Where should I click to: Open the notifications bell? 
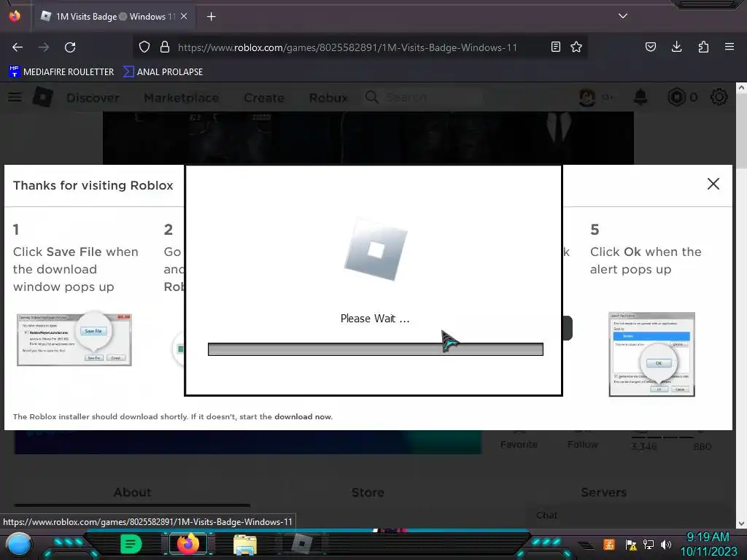(640, 97)
